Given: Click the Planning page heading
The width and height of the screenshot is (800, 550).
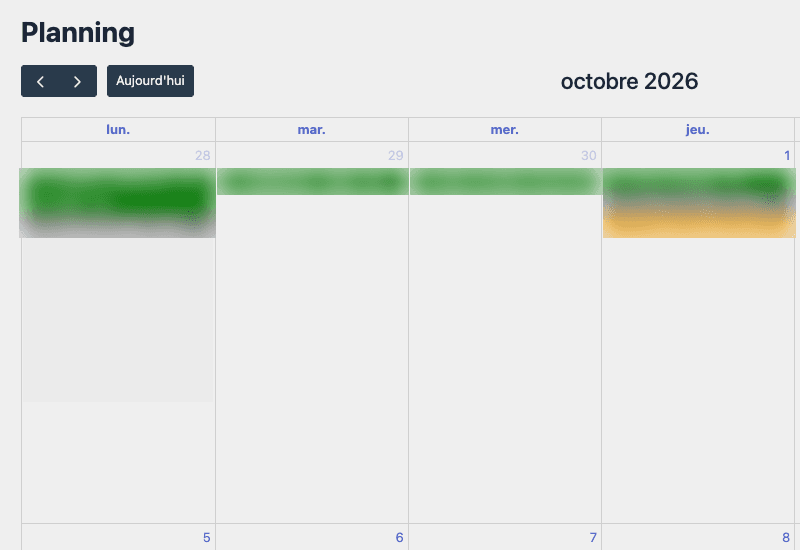Looking at the screenshot, I should 78,33.
